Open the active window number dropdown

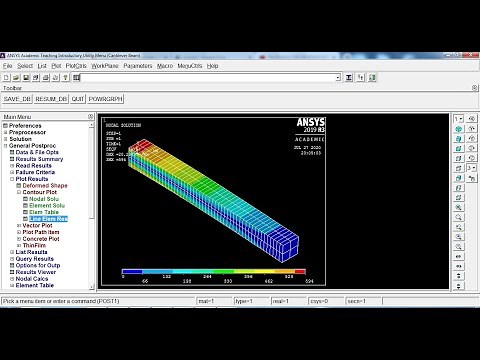tap(459, 119)
